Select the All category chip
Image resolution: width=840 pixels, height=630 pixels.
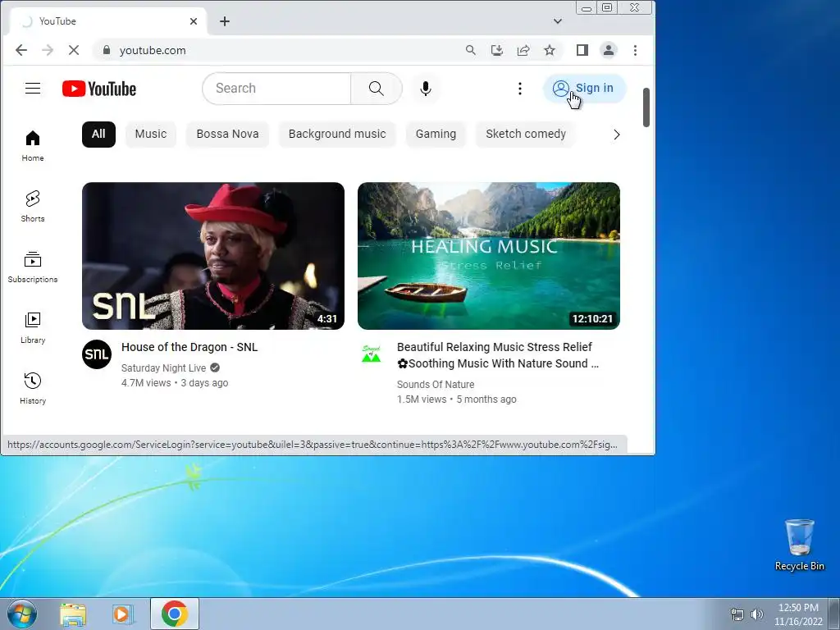98,135
